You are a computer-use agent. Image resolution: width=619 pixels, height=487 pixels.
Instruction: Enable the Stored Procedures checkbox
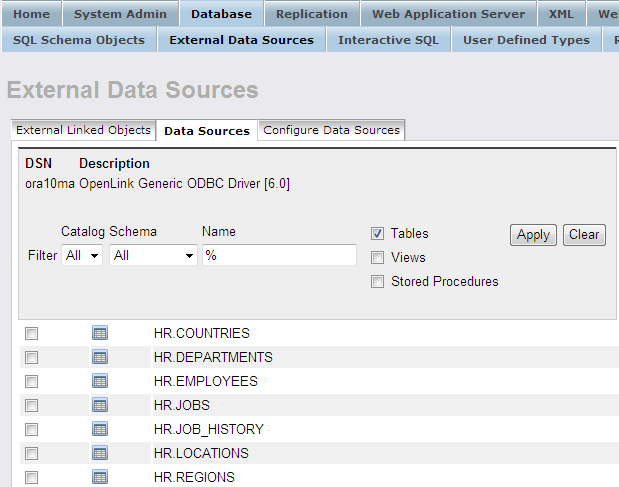tap(378, 281)
